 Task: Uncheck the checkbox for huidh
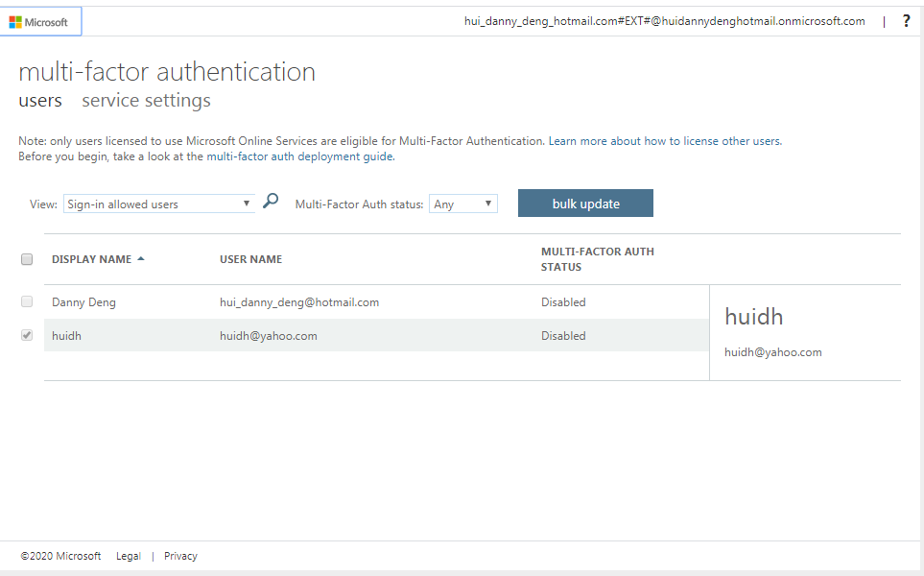point(27,335)
